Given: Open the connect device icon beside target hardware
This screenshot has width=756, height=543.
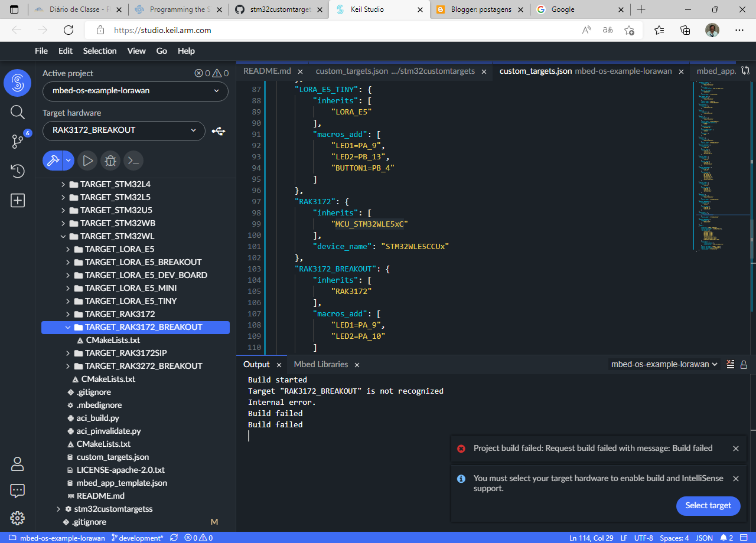Looking at the screenshot, I should coord(218,131).
